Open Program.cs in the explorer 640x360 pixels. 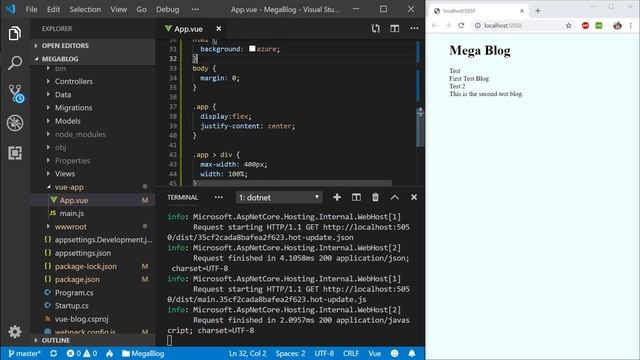tap(74, 293)
